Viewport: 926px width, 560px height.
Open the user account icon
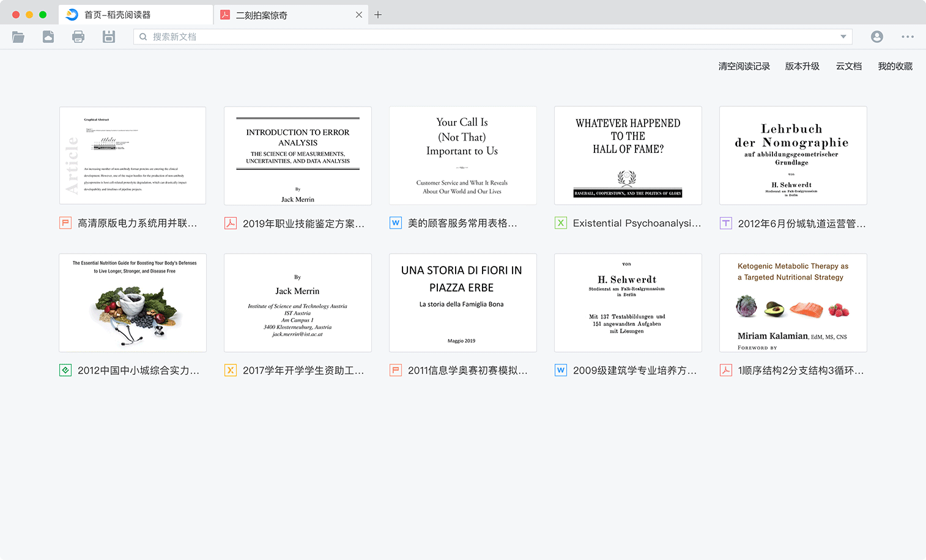(877, 37)
